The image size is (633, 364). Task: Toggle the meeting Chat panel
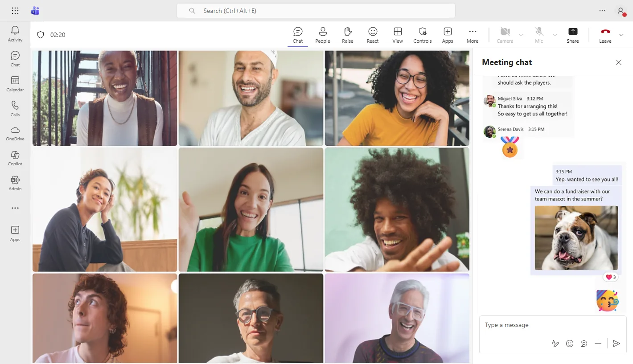coord(298,35)
